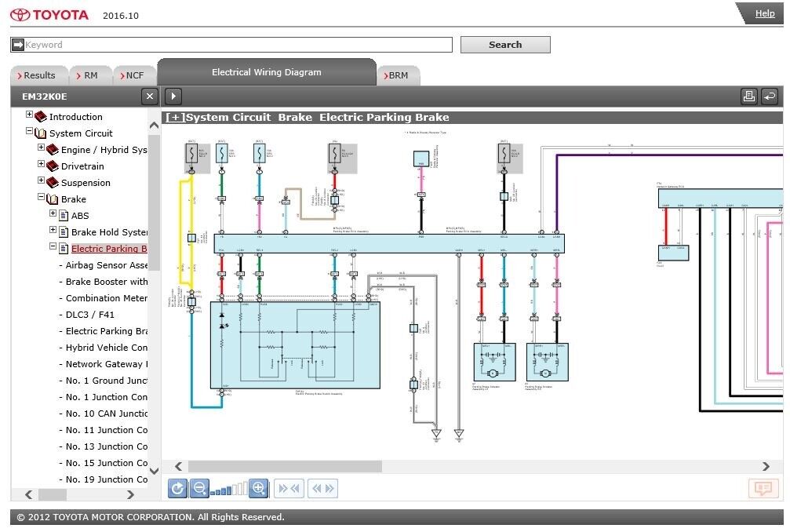The height and width of the screenshot is (532, 790).
Task: Click the print diagram icon
Action: tap(748, 96)
